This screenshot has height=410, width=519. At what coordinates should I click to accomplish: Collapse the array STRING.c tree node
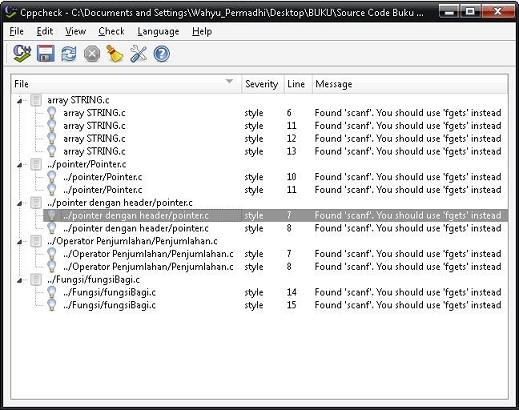coord(19,100)
